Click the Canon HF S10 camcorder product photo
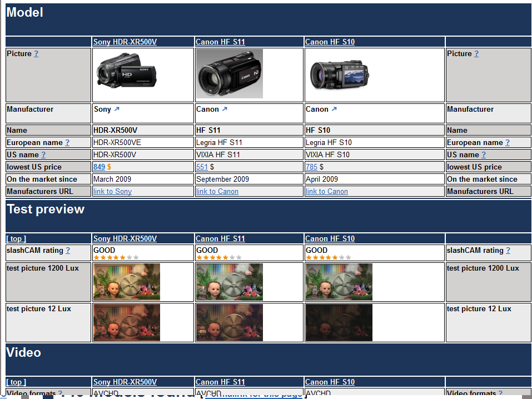This screenshot has width=532, height=399. (340, 74)
